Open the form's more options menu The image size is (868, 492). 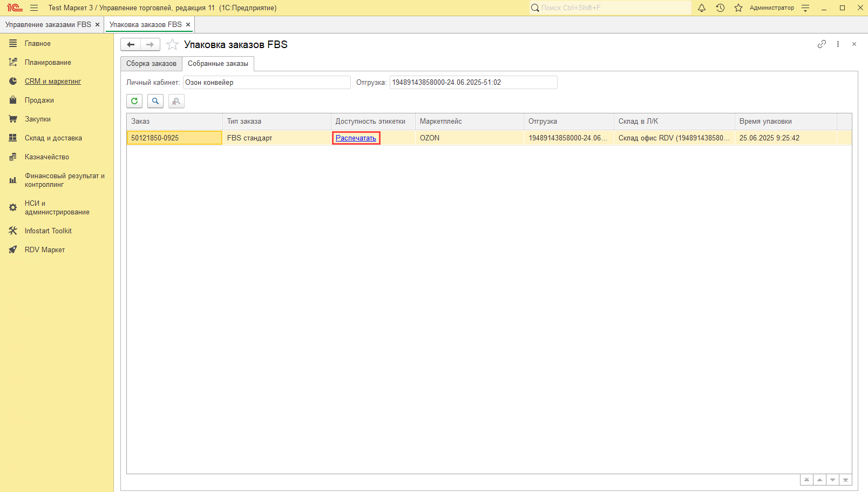pyautogui.click(x=838, y=44)
